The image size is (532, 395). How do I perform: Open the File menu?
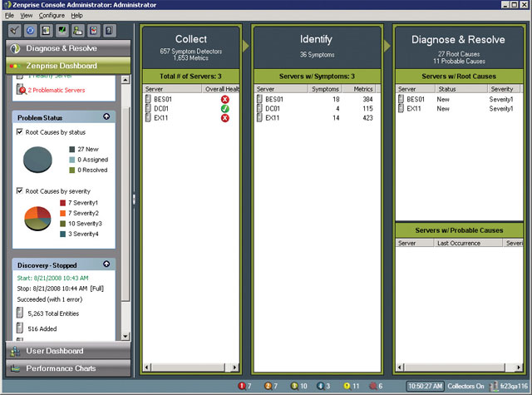(9, 15)
